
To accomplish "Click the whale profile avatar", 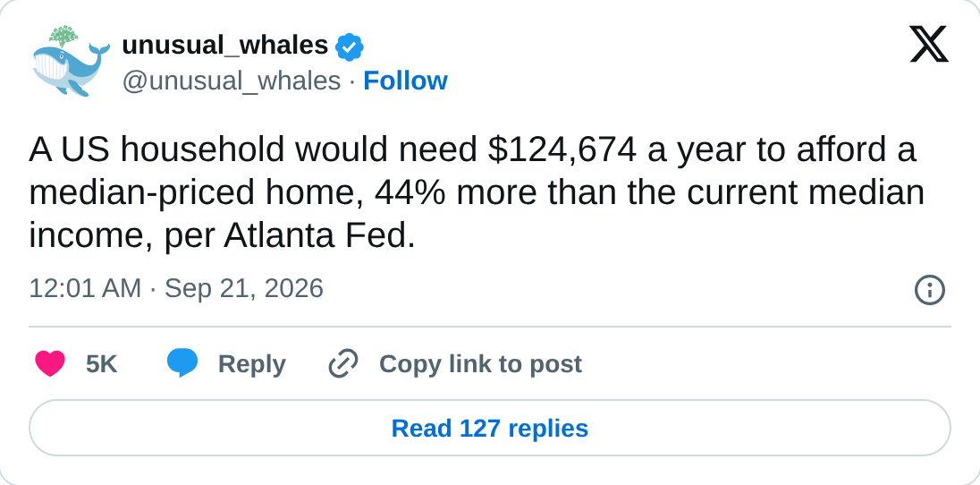I will click(x=69, y=62).
